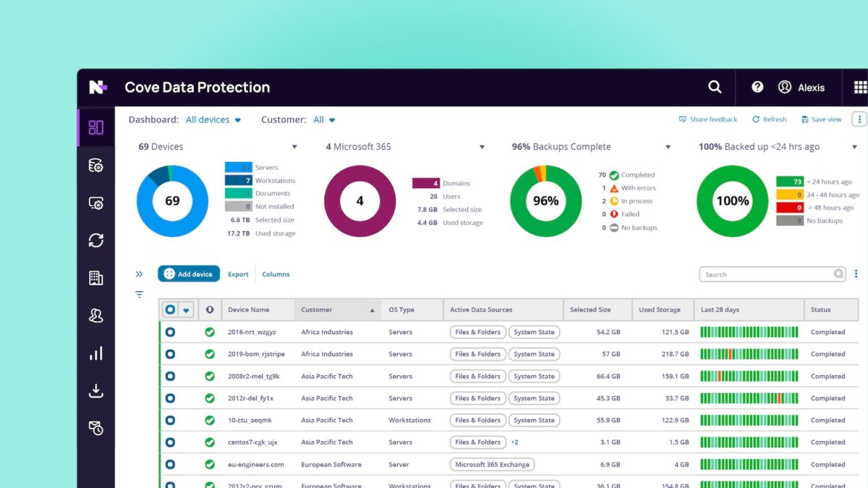
Task: Open the monitor-with-gear sidebar icon
Action: coord(96,203)
